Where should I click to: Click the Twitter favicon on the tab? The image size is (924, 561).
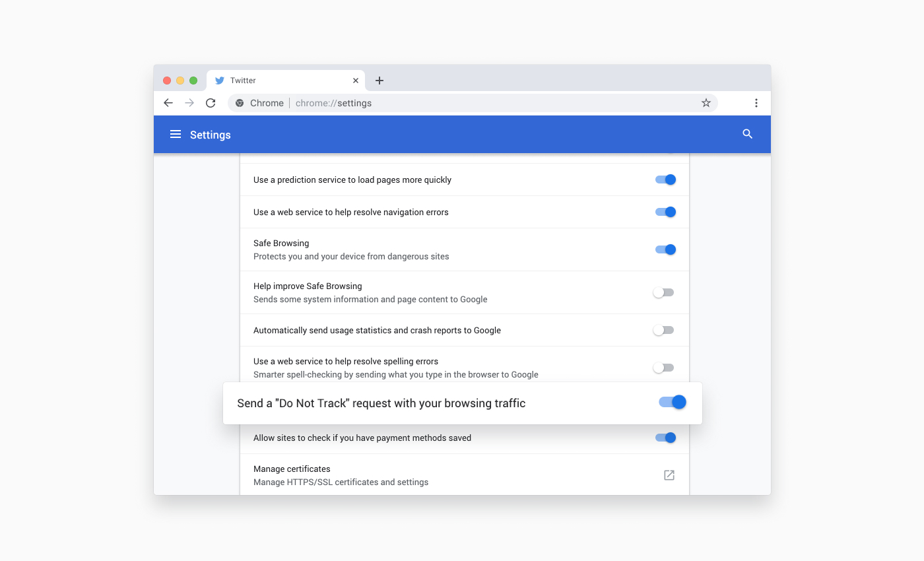point(219,80)
